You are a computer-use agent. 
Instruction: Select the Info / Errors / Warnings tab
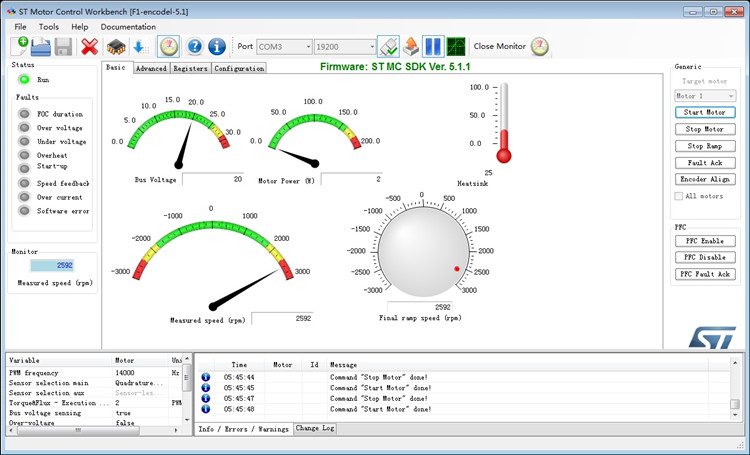tap(243, 429)
